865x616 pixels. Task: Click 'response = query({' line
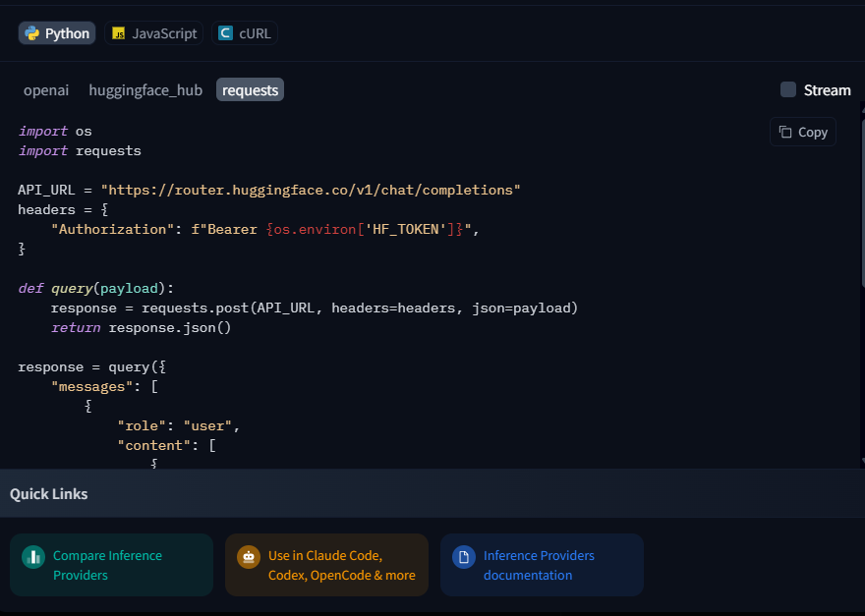[91, 366]
